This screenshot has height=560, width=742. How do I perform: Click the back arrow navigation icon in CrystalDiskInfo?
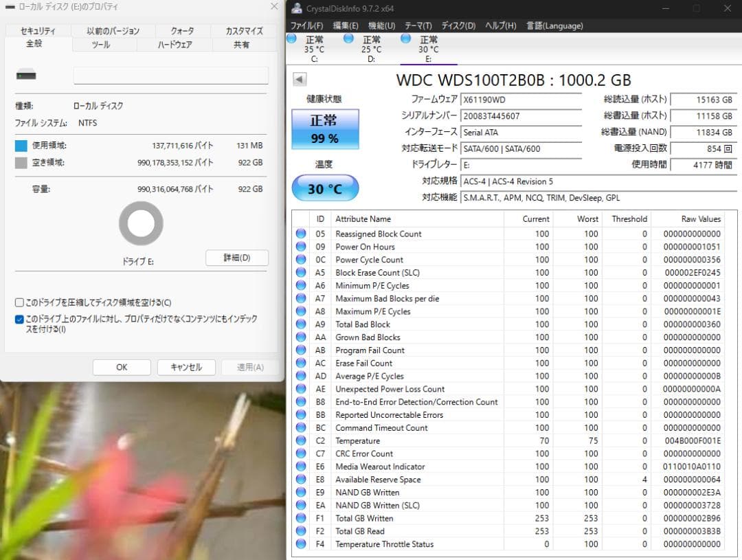point(298,79)
